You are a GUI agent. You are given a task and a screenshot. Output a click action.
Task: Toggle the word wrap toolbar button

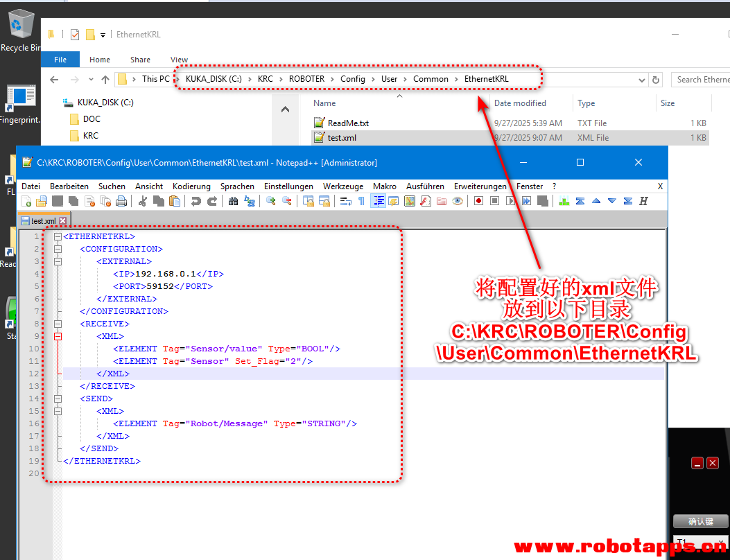point(345,201)
